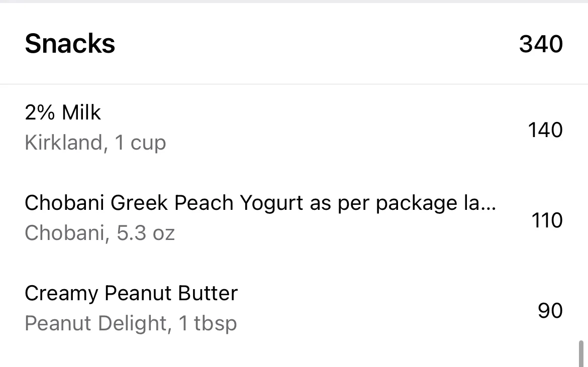
Task: Click the vertical scrollbar thumb
Action: point(581,353)
